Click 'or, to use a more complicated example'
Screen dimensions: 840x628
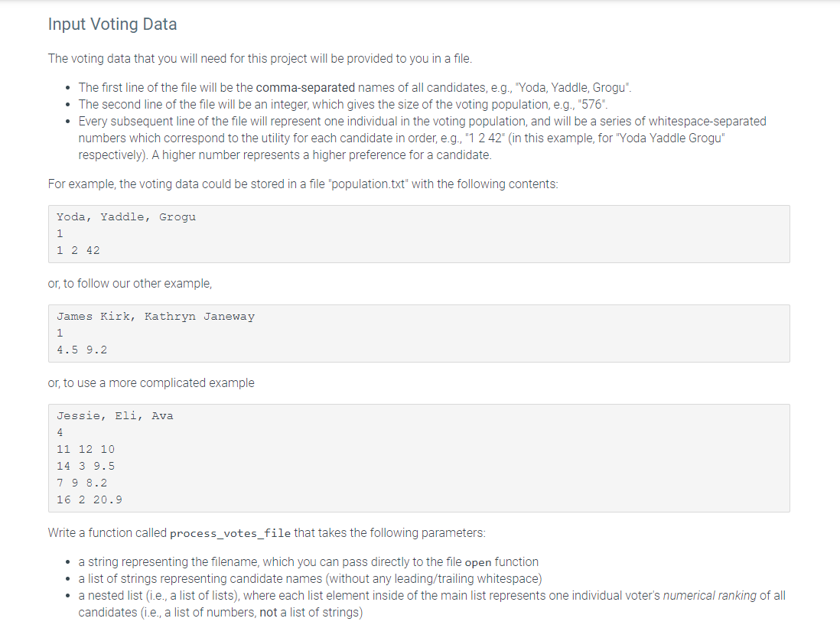tap(151, 383)
